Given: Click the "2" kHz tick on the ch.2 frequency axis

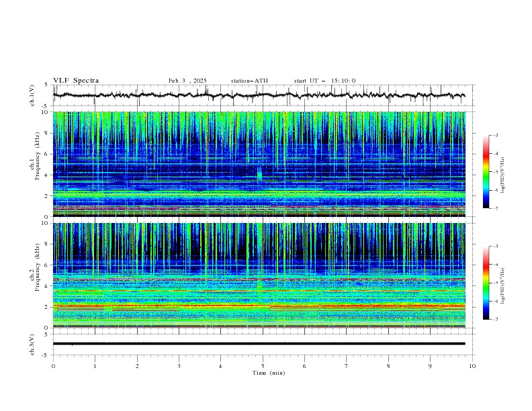Looking at the screenshot, I should [x=46, y=307].
